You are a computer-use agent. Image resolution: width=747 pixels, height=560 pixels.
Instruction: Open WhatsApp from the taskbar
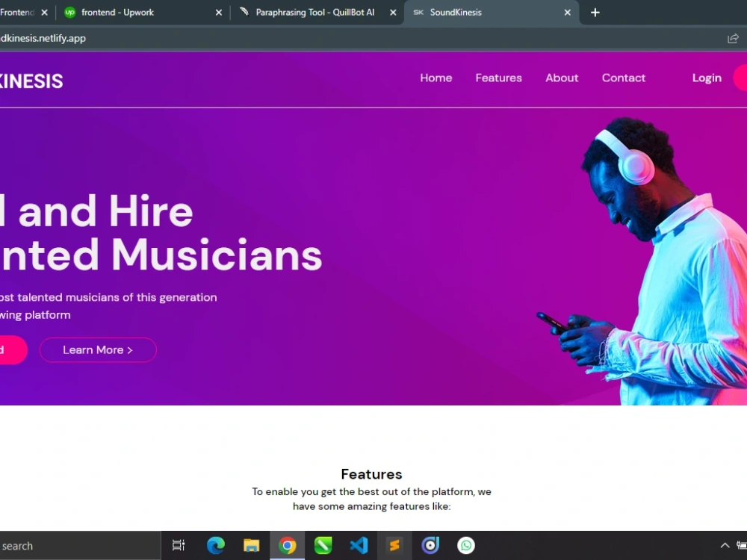(466, 545)
